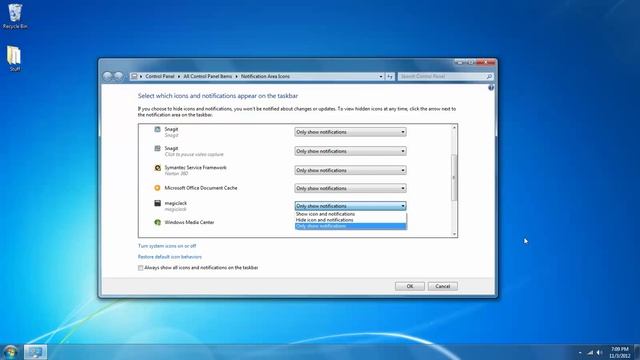Viewport: 640px width, 360px height.
Task: Toggle Always show all icons checkbox
Action: pyautogui.click(x=140, y=268)
